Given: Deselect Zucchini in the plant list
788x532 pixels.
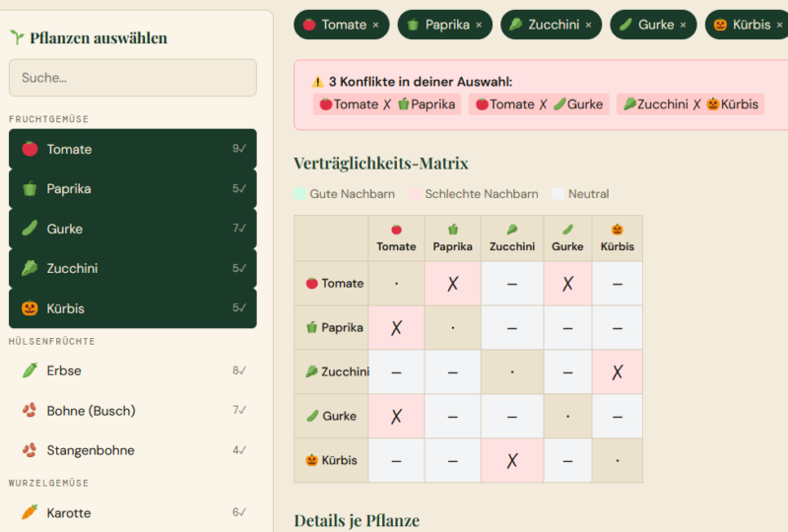Looking at the screenshot, I should [x=133, y=268].
